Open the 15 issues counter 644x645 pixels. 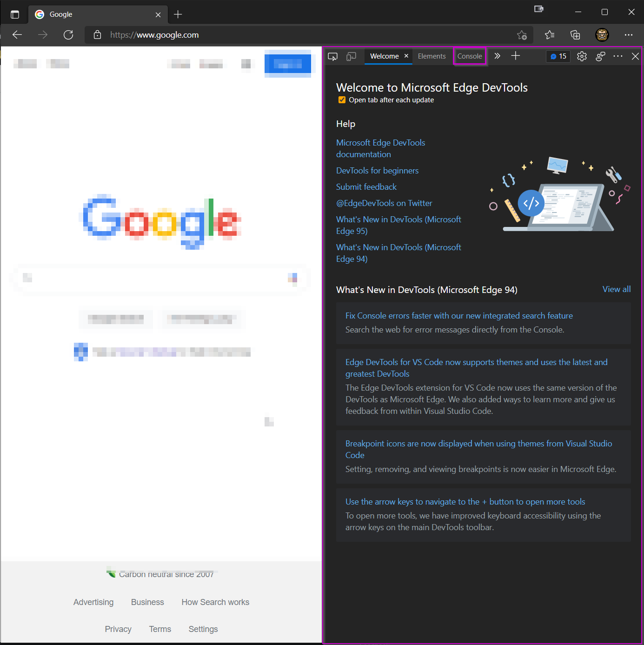pos(558,56)
